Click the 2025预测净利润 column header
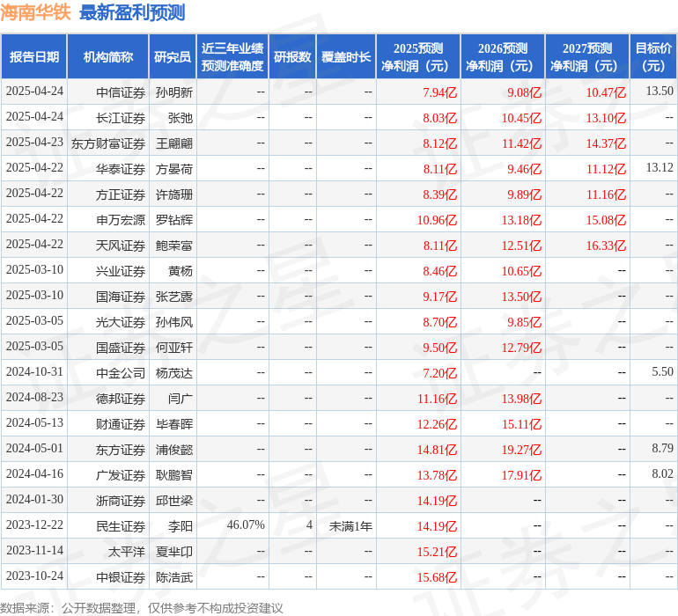Screen dimensions: 678x616 [x=418, y=56]
